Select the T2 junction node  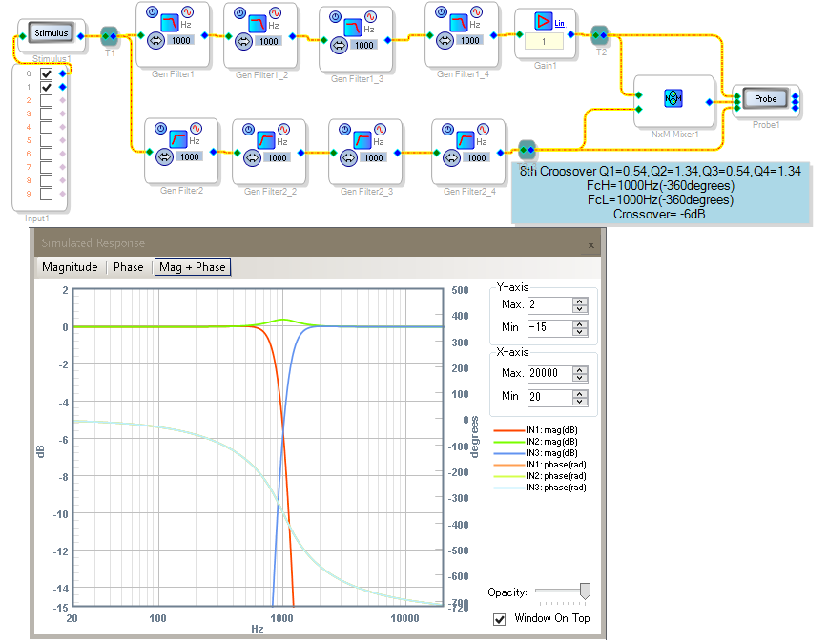pyautogui.click(x=600, y=35)
